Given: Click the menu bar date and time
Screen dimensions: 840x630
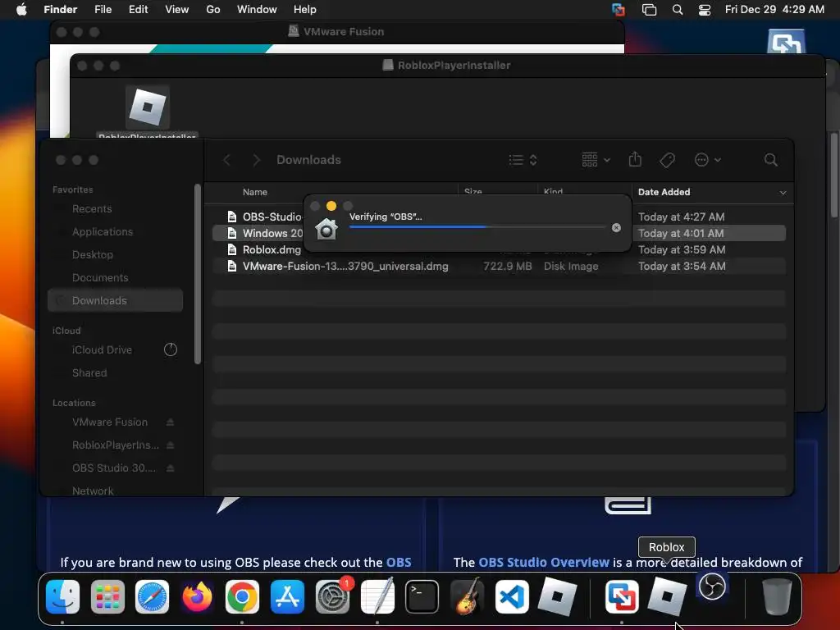Looking at the screenshot, I should 774,10.
